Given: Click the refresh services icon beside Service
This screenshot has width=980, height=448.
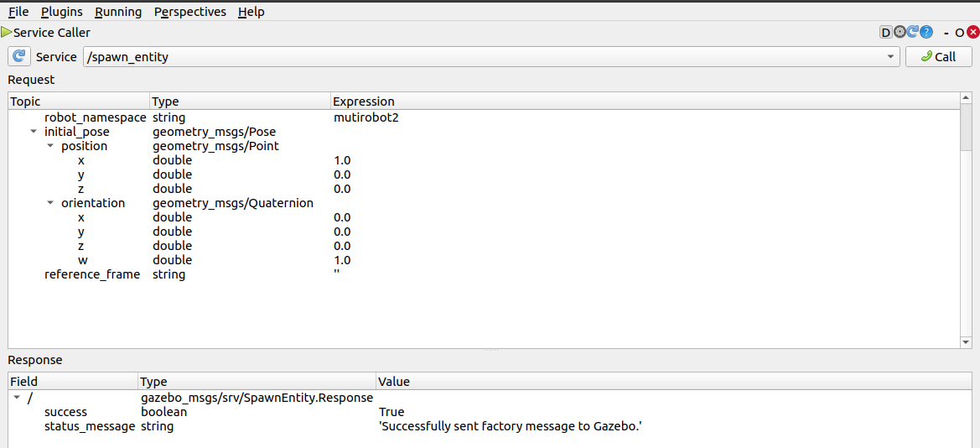Looking at the screenshot, I should coord(19,57).
